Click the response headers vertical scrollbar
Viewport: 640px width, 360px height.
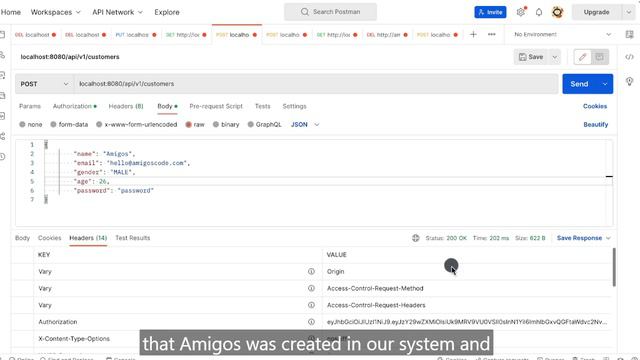tap(614, 267)
